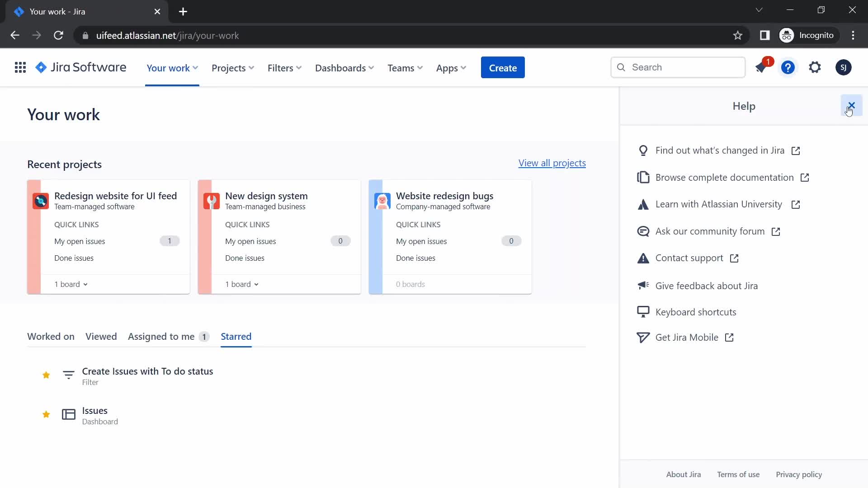The height and width of the screenshot is (488, 868).
Task: Click the browser address bar URL
Action: [x=167, y=36]
